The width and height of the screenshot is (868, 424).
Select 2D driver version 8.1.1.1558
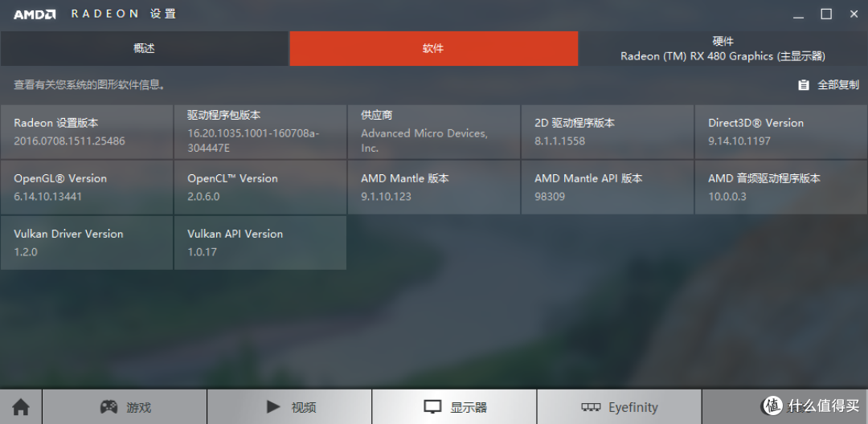(559, 141)
